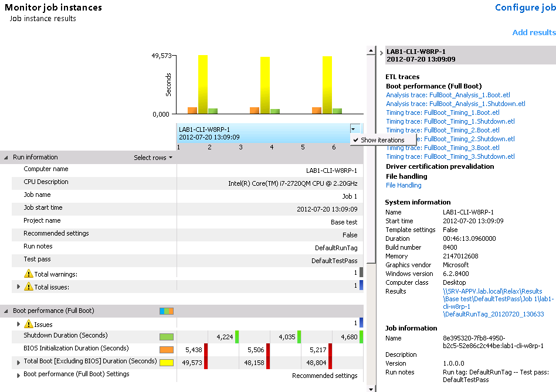Click the Total issues warning icon
The height and width of the screenshot is (392, 556).
tap(28, 287)
